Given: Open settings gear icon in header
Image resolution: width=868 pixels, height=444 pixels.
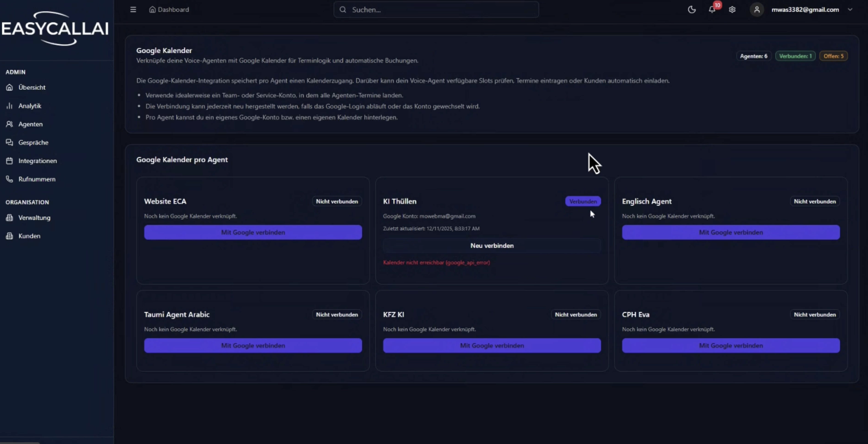Looking at the screenshot, I should (x=732, y=10).
